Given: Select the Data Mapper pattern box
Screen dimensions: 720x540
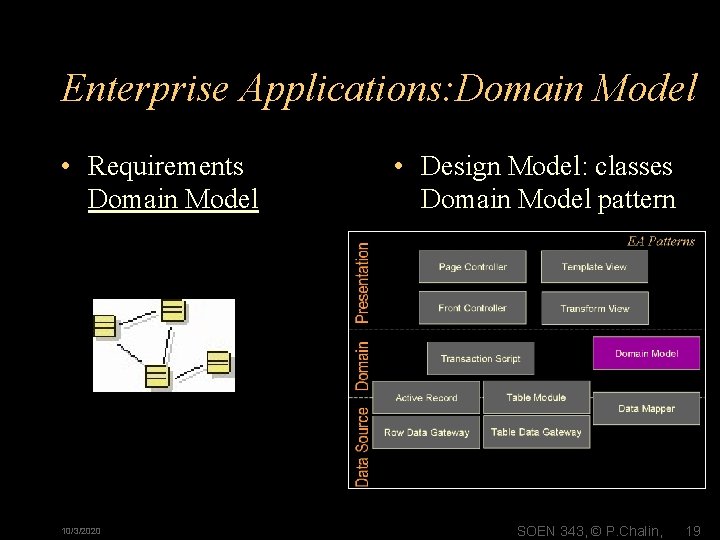Looking at the screenshot, I should click(x=647, y=408).
